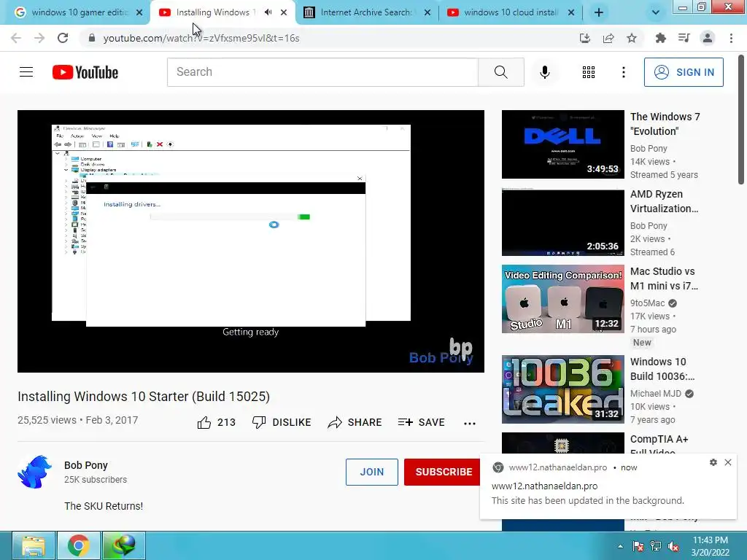Click the description text The SKU Returns!
Screen dimensions: 747x560
pyautogui.click(x=104, y=506)
